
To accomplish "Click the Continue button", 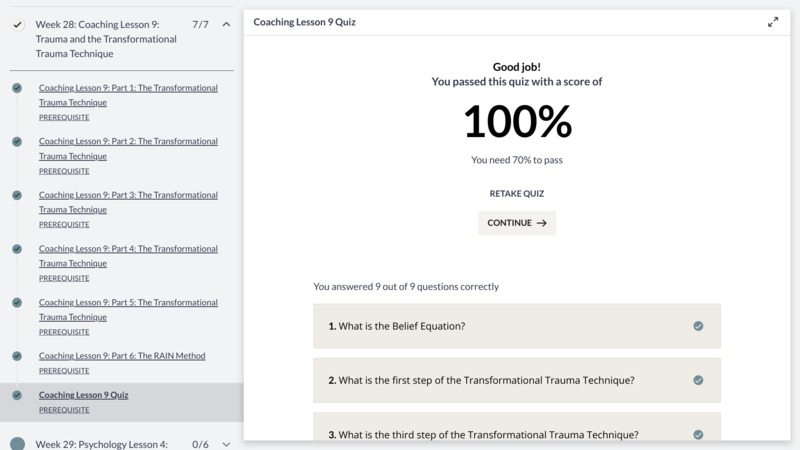I will (x=517, y=223).
